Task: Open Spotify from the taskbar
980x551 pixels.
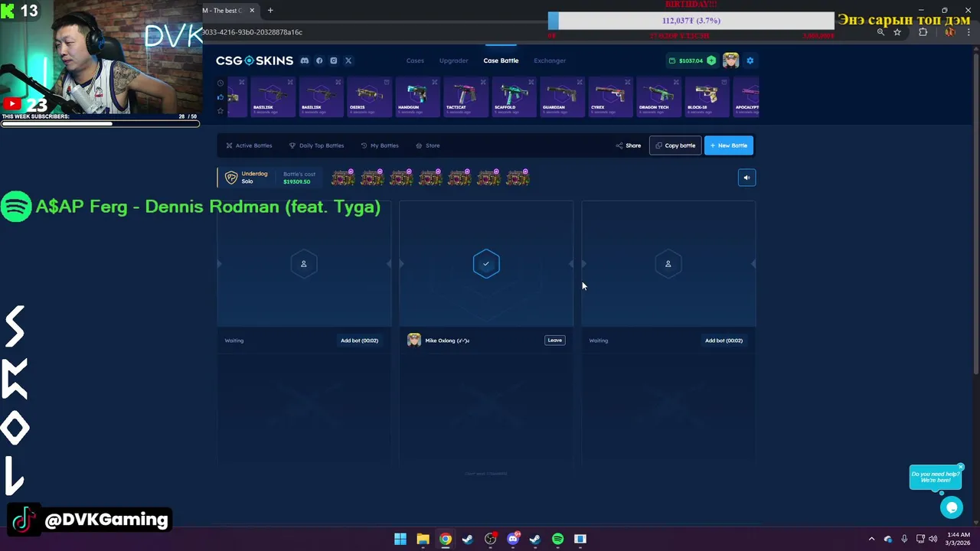Action: [x=557, y=539]
